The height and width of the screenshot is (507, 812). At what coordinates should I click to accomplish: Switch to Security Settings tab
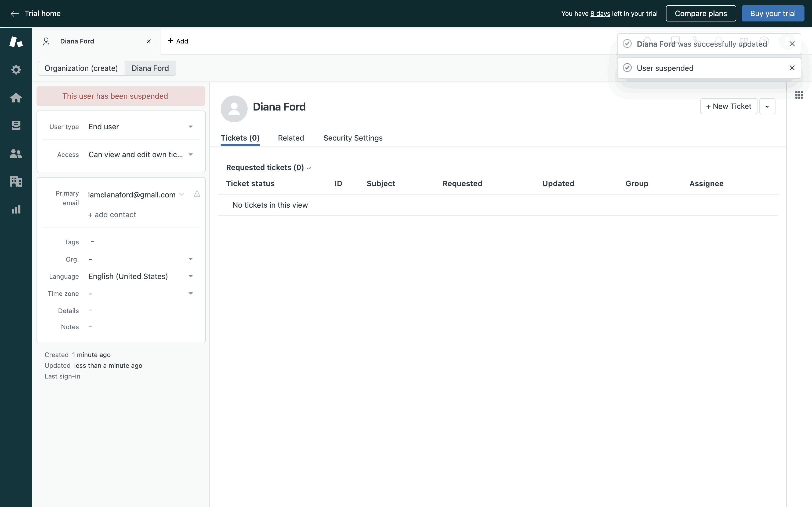click(x=353, y=138)
